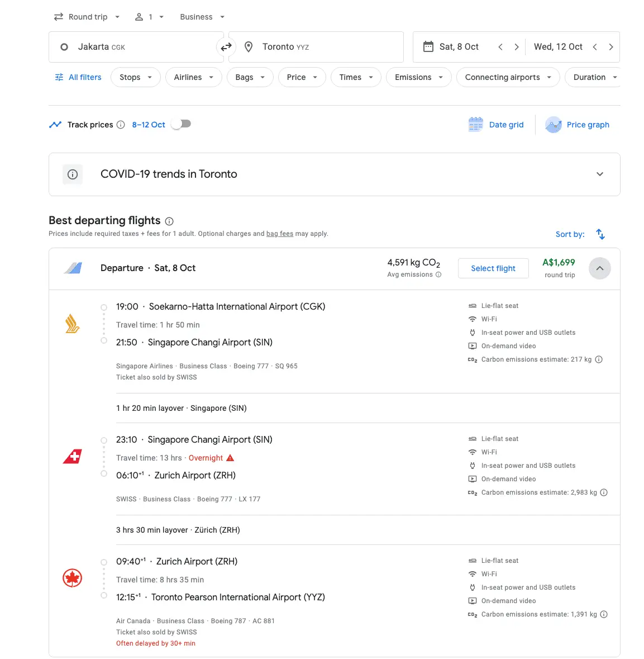This screenshot has height=659, width=644.
Task: Click the Toronto YYZ destination field
Action: (x=316, y=47)
